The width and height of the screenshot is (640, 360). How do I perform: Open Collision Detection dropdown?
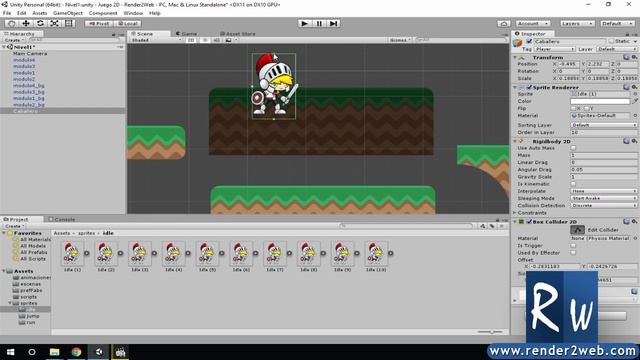pyautogui.click(x=604, y=205)
